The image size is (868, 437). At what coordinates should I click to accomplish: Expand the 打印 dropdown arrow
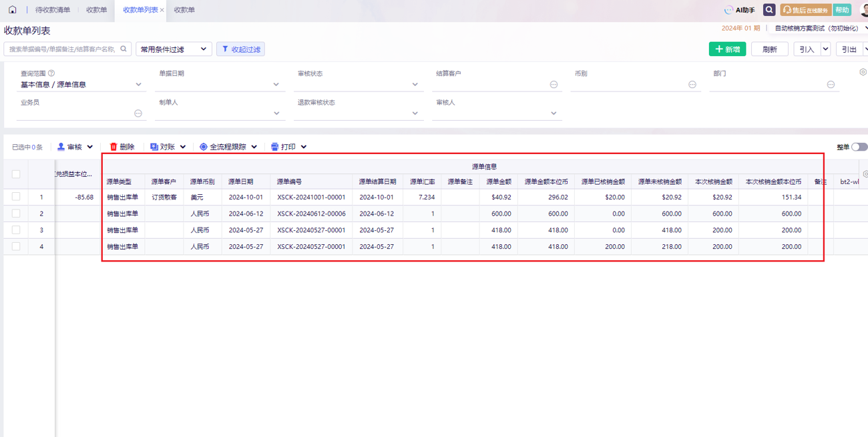coord(304,147)
